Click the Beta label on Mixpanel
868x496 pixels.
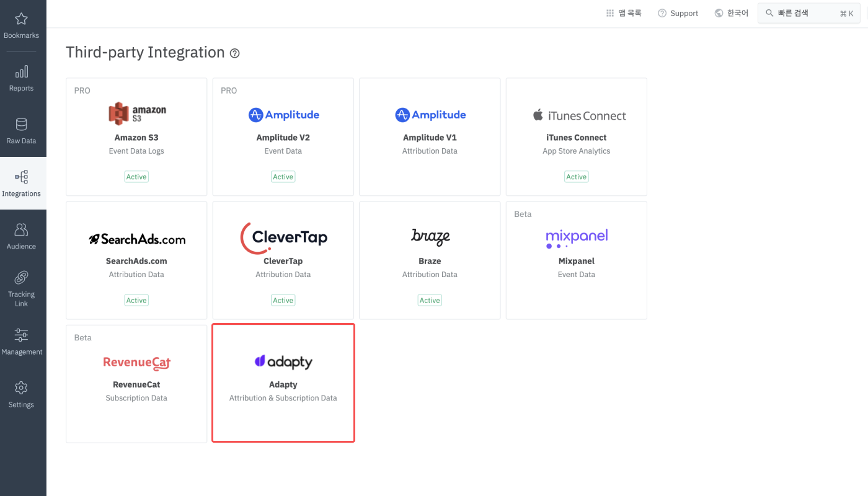click(523, 214)
